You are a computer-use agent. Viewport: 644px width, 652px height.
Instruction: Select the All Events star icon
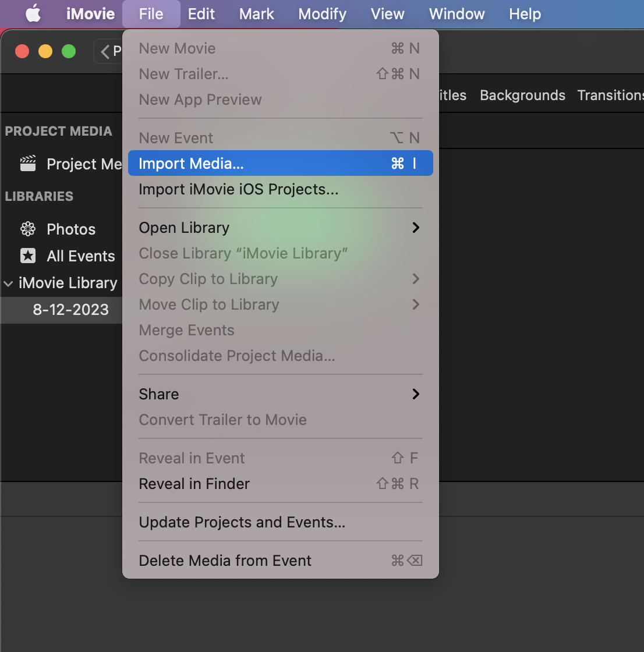tap(28, 256)
